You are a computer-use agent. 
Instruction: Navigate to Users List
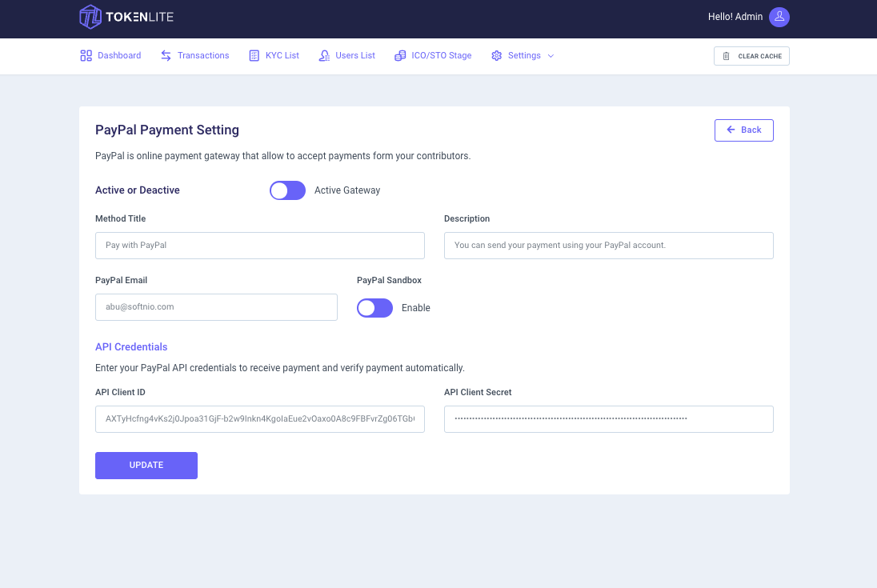point(346,55)
